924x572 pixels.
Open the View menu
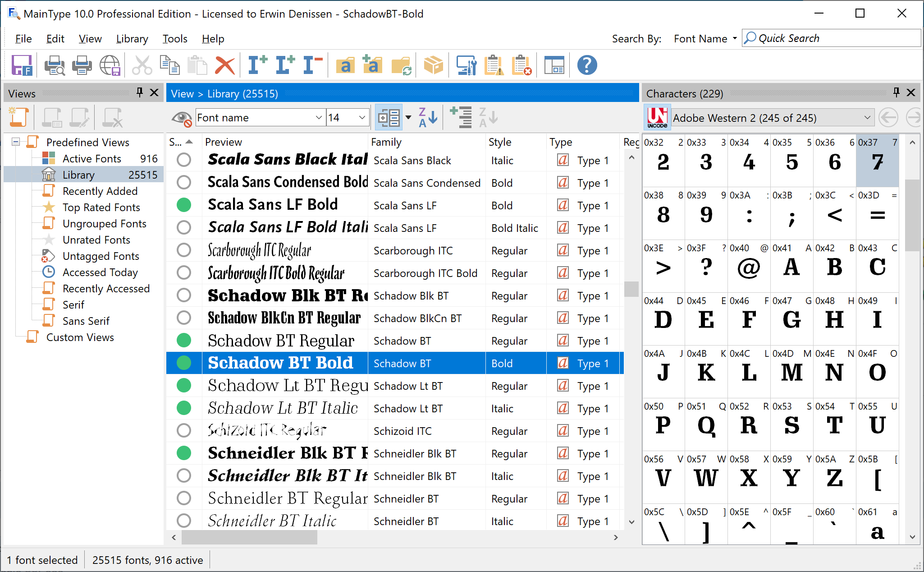tap(90, 39)
